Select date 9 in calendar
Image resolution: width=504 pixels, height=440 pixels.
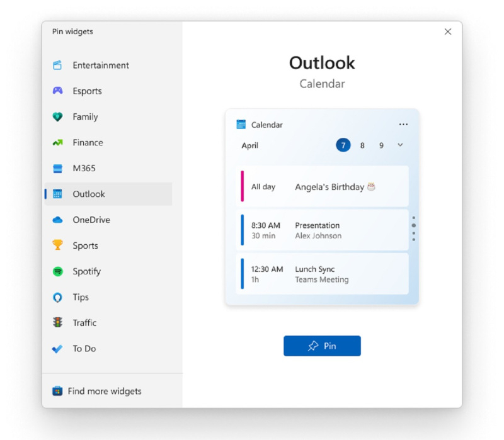click(381, 145)
